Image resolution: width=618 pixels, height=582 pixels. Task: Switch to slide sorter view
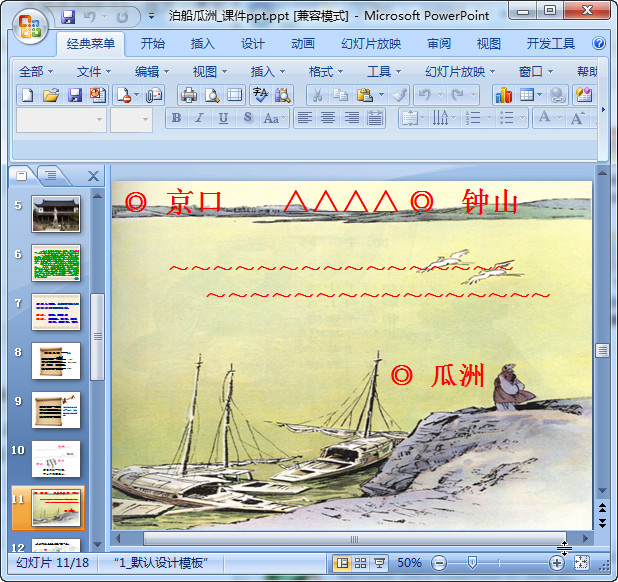click(360, 563)
